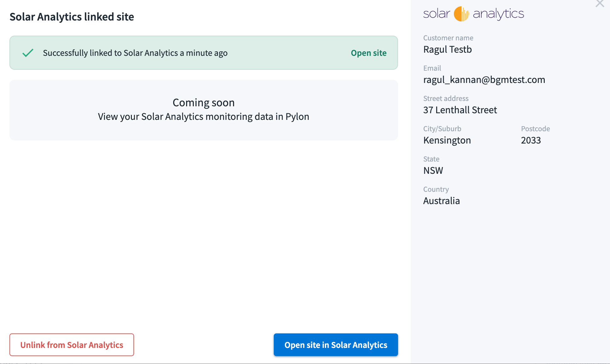Click the Postcode field label

point(535,128)
